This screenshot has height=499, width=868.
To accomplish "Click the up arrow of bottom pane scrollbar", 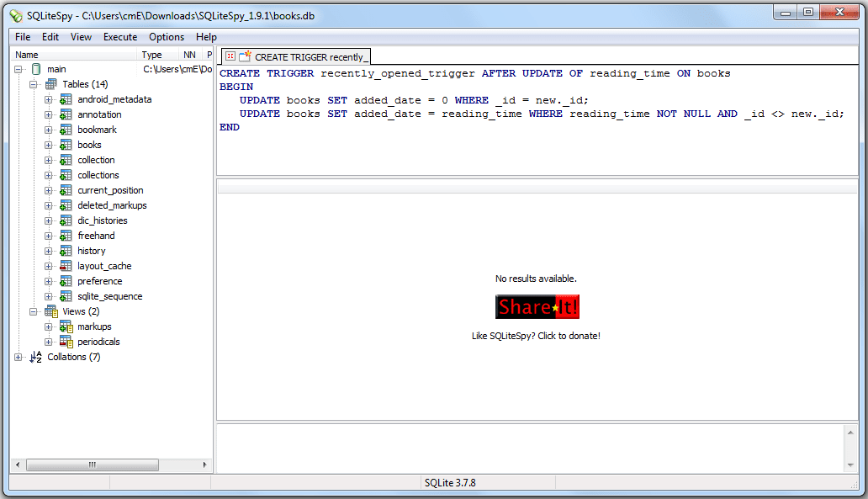I will pyautogui.click(x=850, y=433).
